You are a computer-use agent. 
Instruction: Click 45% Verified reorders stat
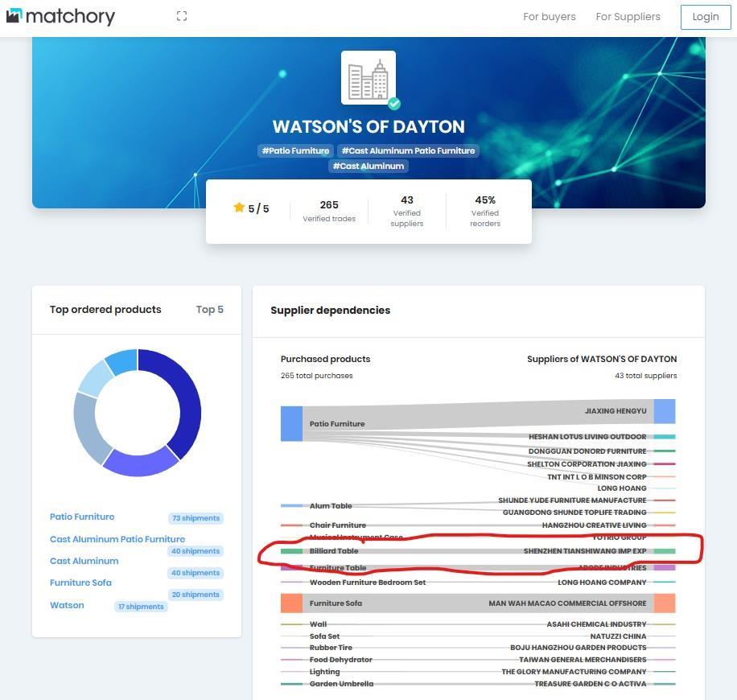(x=485, y=212)
